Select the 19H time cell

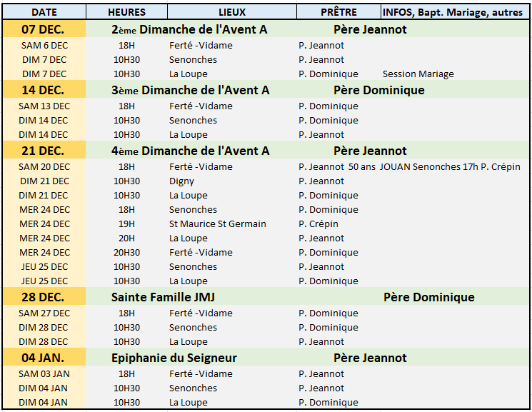tap(126, 224)
